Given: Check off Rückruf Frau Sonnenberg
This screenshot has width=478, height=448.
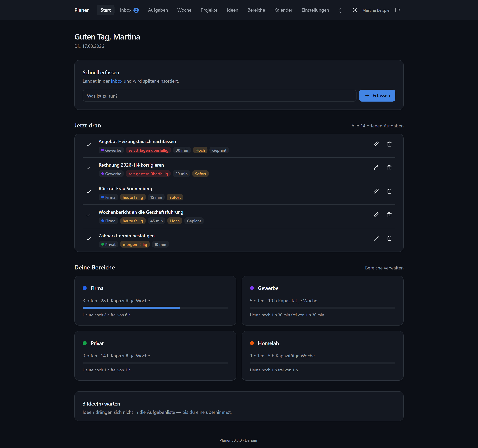Looking at the screenshot, I should (88, 191).
